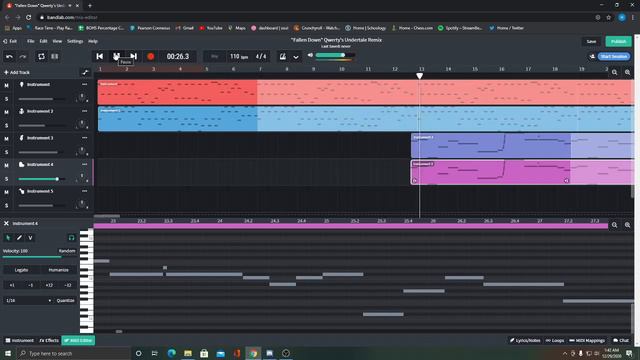This screenshot has height=360, width=640.
Task: Solo the Instrument 2 track
Action: coord(6,125)
